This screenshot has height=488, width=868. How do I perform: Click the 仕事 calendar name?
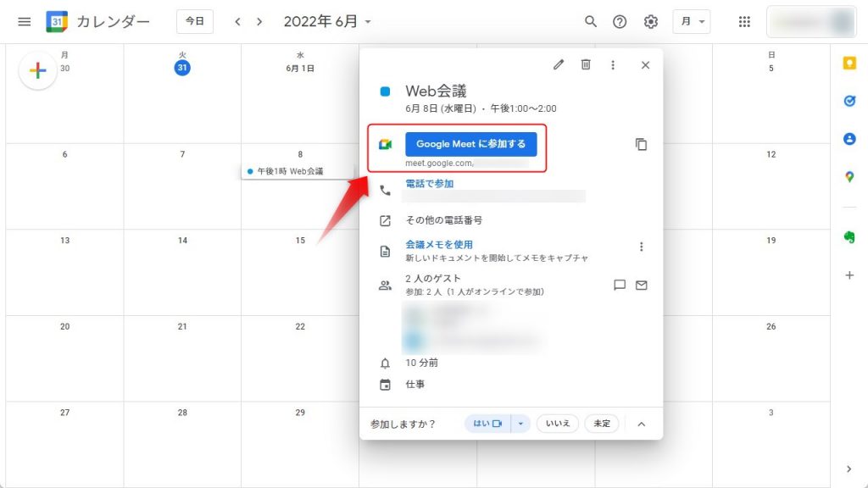[415, 384]
